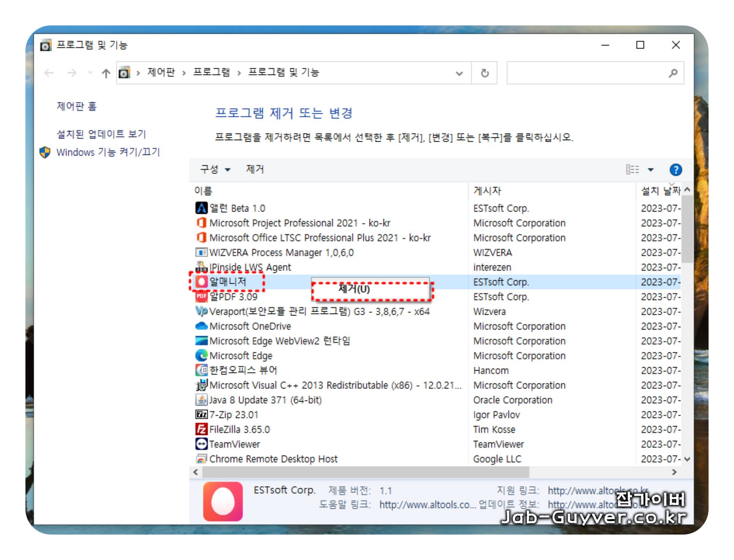Click the 알PDF 3.09 icon
This screenshot has width=734, height=560.
(x=201, y=297)
